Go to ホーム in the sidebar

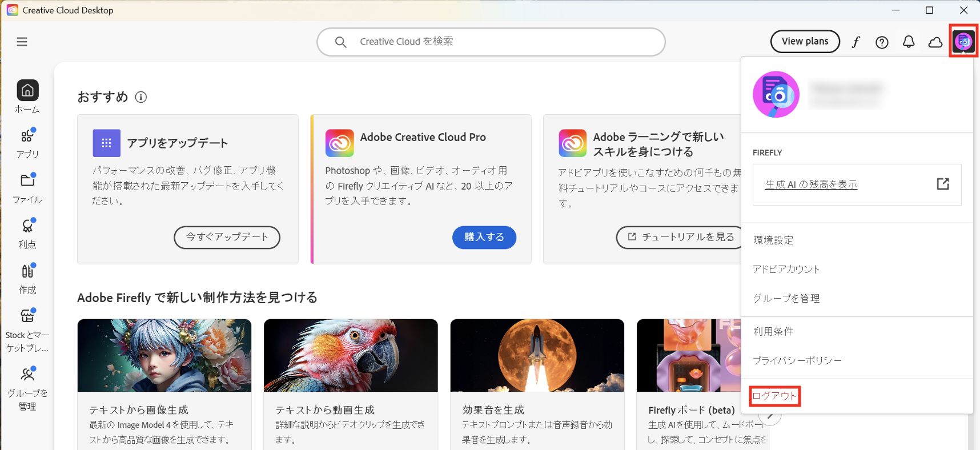(27, 97)
